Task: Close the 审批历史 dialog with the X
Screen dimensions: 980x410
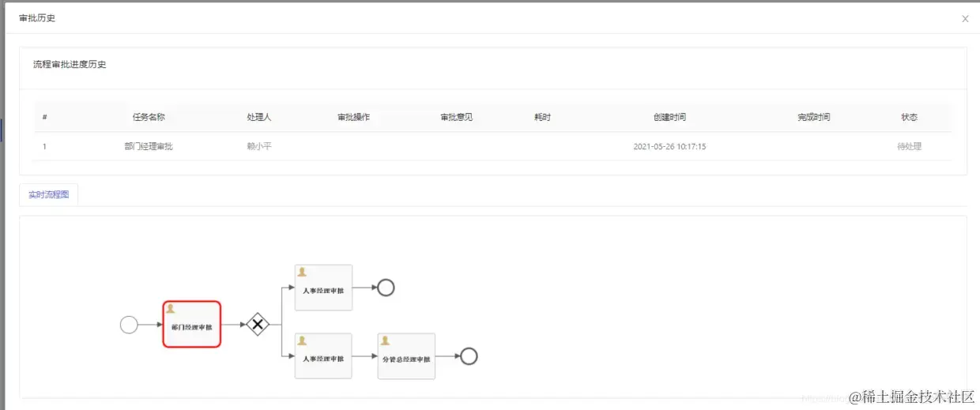Action: pos(965,19)
